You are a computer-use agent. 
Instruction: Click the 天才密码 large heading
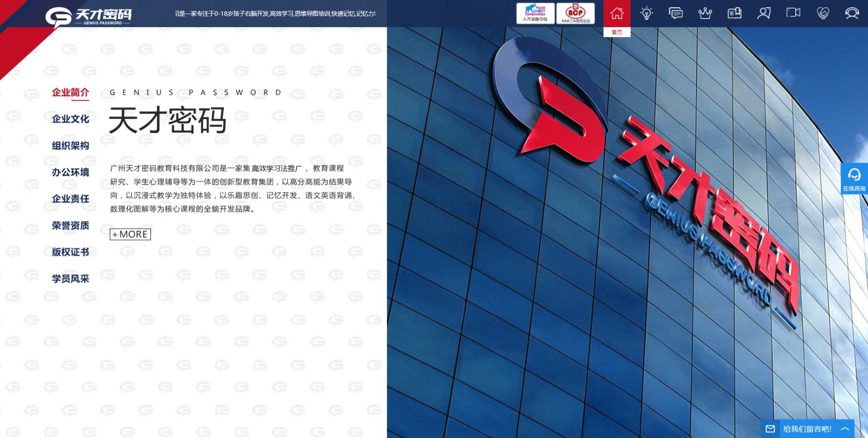(x=167, y=120)
